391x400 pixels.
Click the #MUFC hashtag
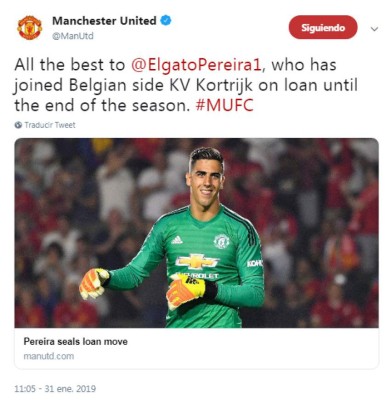pos(224,105)
